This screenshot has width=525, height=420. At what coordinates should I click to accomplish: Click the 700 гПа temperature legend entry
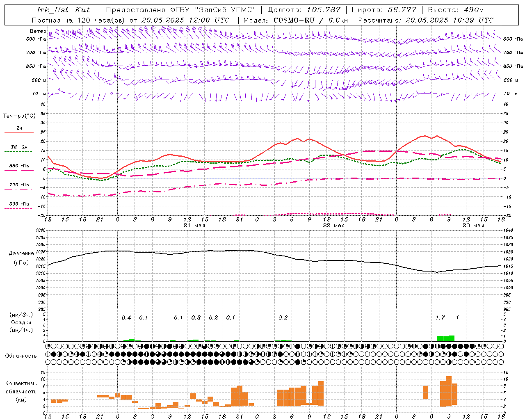[x=19, y=185]
